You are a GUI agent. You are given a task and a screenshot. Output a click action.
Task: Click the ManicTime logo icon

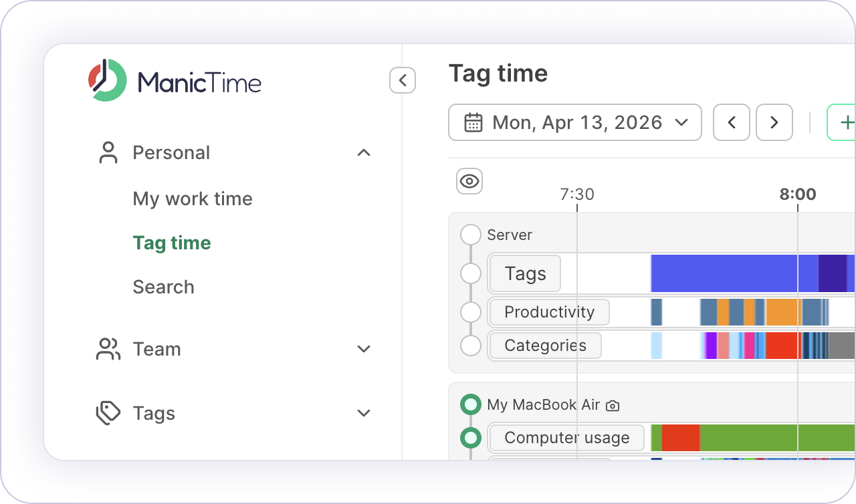coord(108,81)
